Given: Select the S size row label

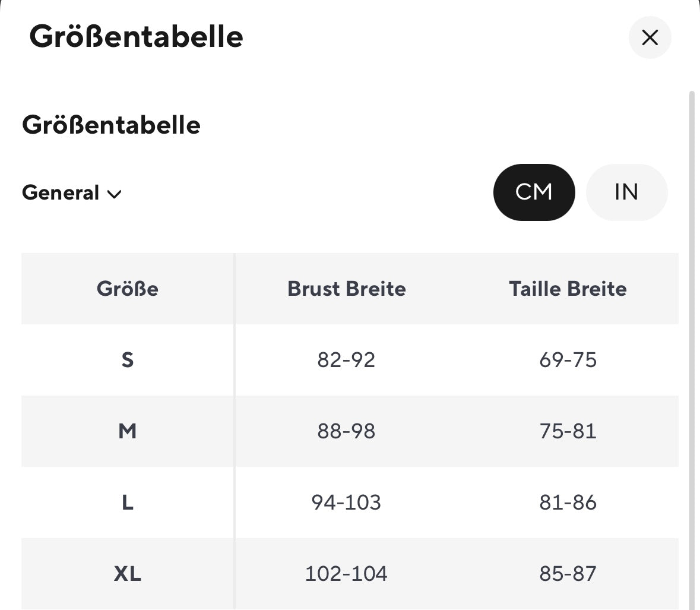Looking at the screenshot, I should pos(128,360).
